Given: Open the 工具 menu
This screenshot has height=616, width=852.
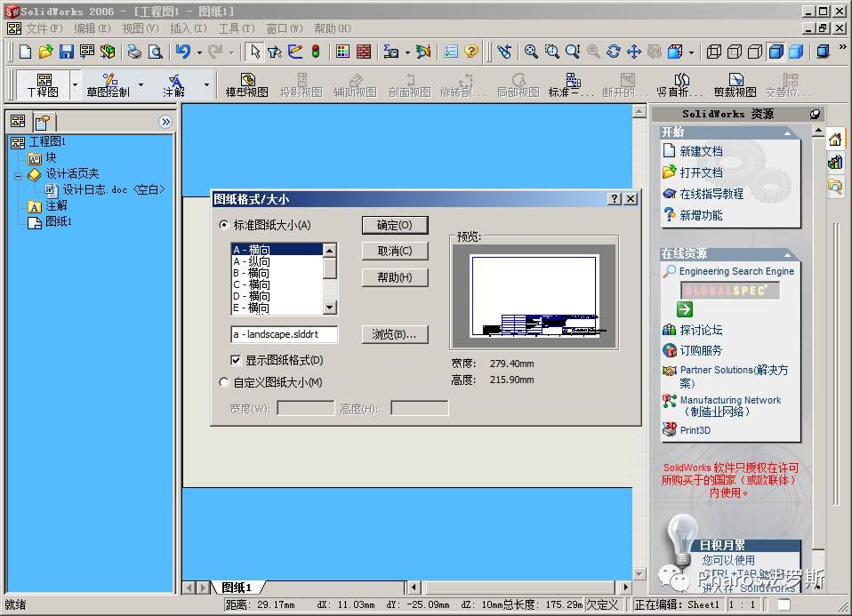Looking at the screenshot, I should 237,28.
